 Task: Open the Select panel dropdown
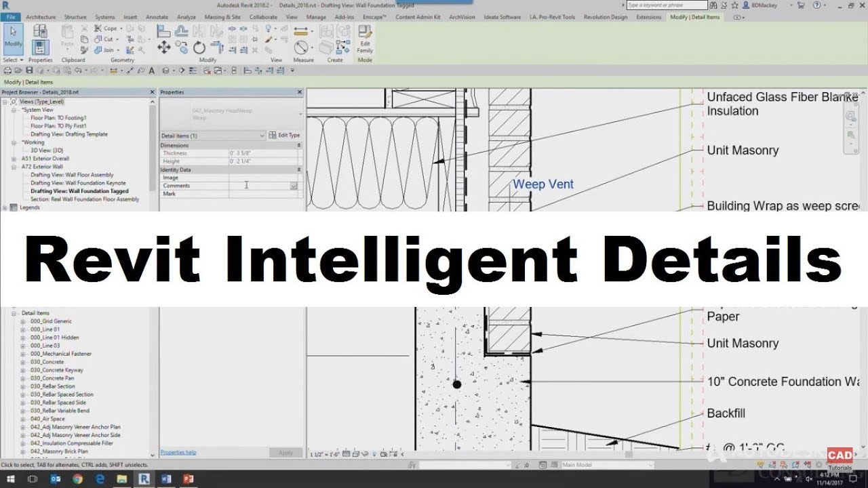(x=13, y=60)
